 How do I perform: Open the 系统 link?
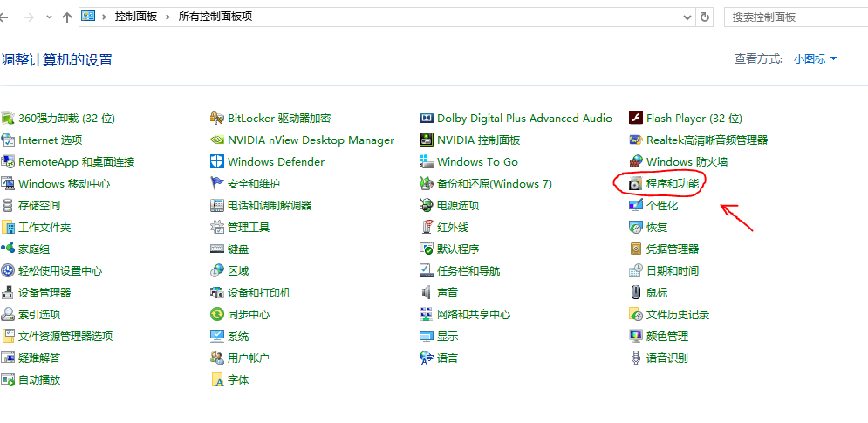pyautogui.click(x=238, y=336)
